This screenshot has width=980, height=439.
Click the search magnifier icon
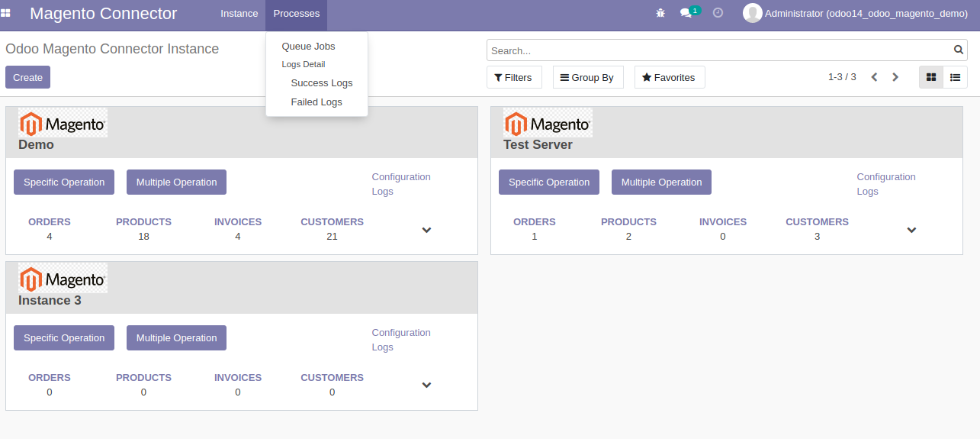pos(959,50)
